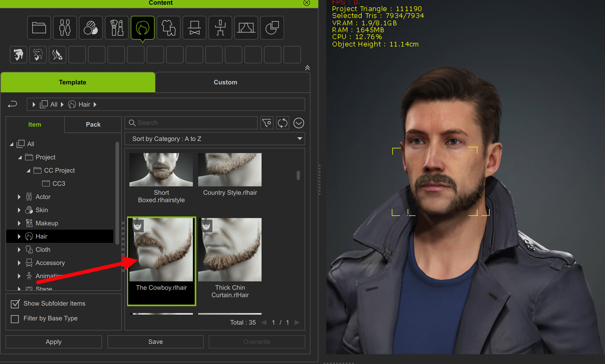Click the search filter settings icon
The width and height of the screenshot is (605, 364).
click(267, 123)
